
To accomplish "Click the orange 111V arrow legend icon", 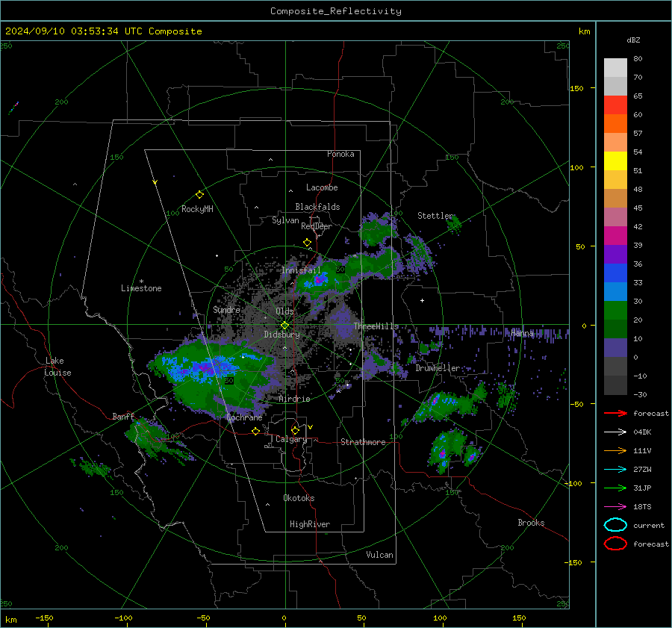I will click(x=615, y=450).
